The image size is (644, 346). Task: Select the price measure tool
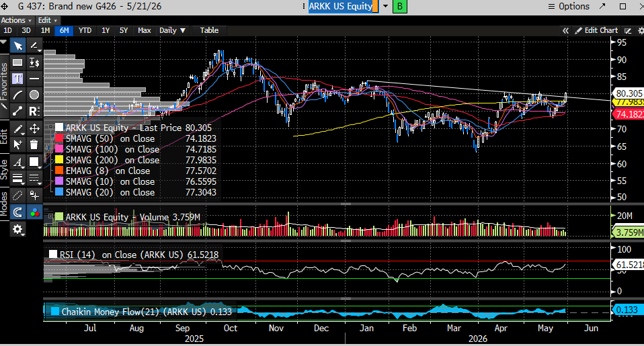[x=34, y=62]
